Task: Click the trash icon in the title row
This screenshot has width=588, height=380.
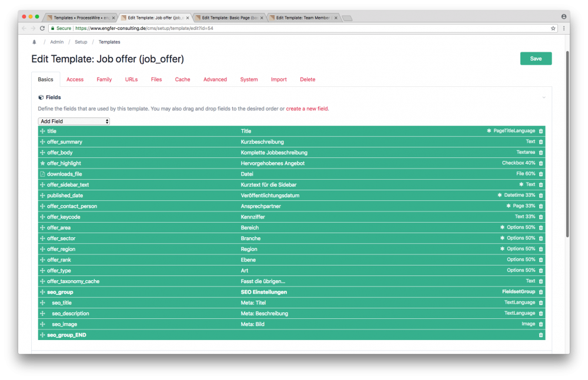Action: click(x=541, y=131)
